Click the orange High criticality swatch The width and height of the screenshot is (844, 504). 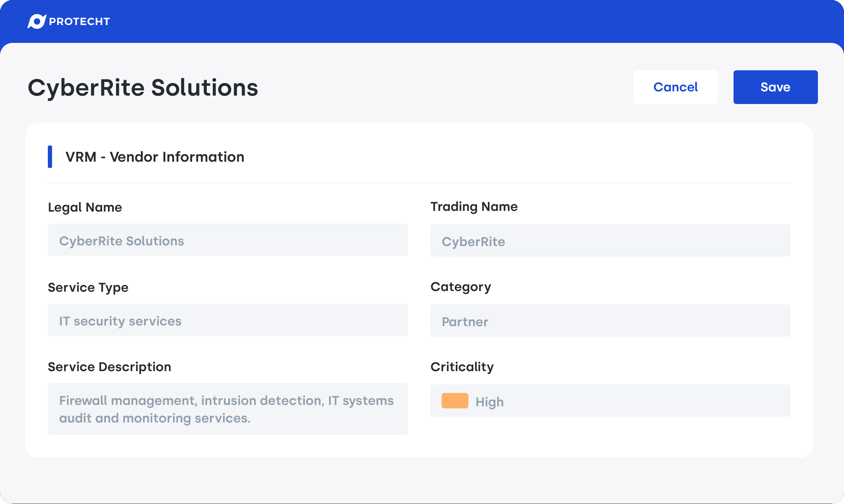(x=455, y=401)
